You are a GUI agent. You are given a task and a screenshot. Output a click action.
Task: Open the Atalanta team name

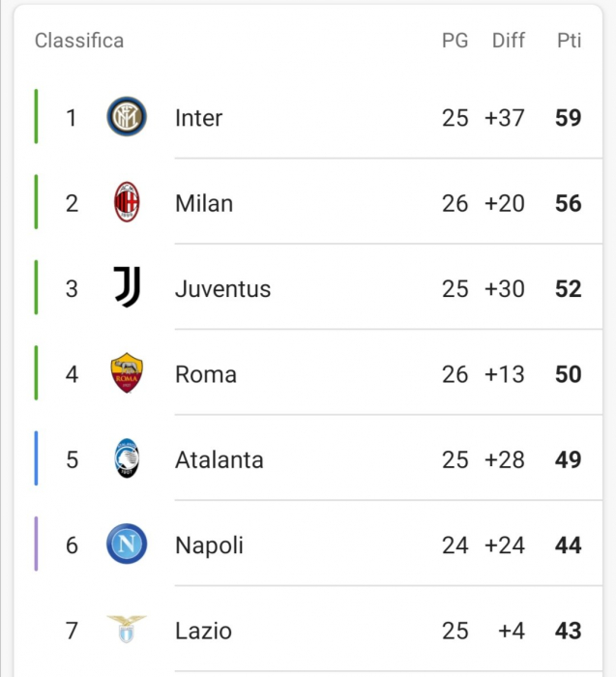coord(220,459)
